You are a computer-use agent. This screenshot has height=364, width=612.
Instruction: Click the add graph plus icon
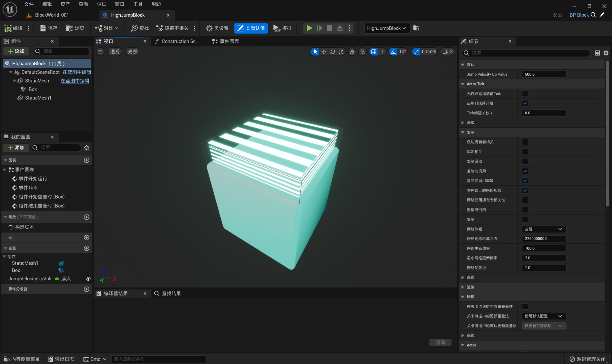click(x=86, y=160)
